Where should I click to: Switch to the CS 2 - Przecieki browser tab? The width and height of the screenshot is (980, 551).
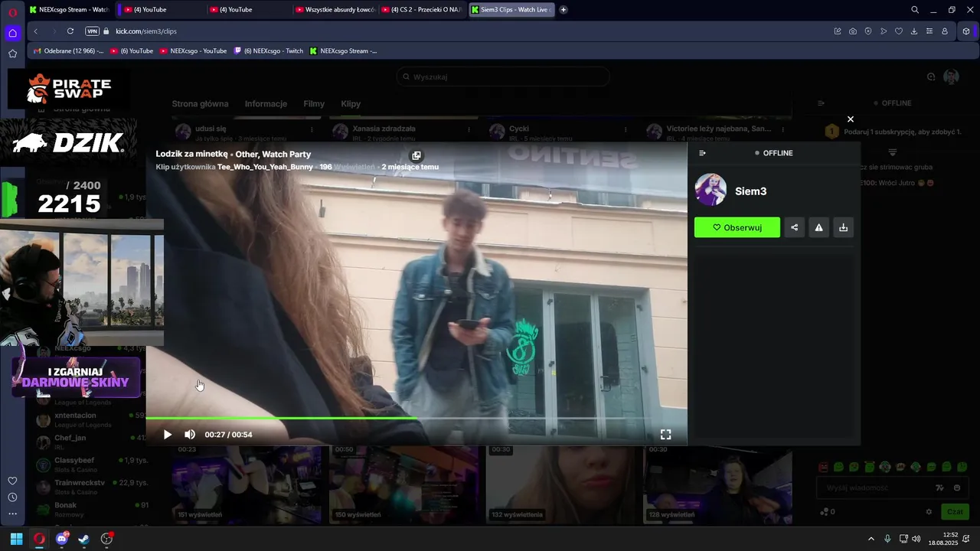(x=421, y=10)
